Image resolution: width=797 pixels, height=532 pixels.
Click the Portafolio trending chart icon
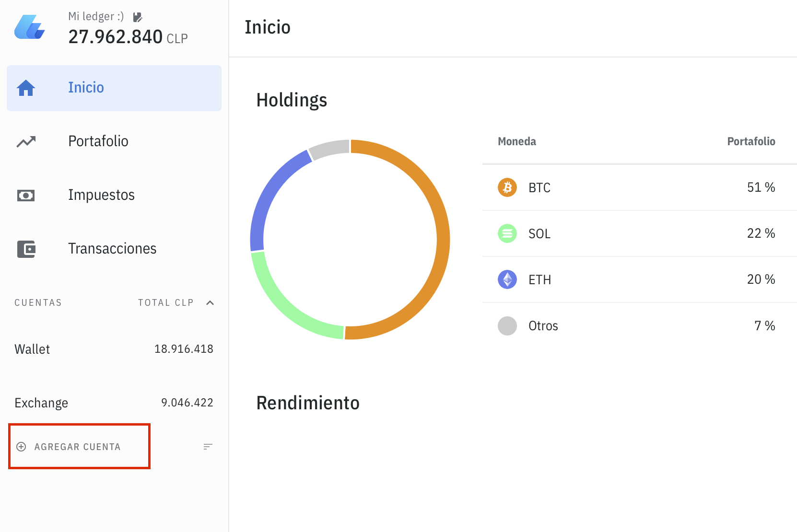(x=26, y=142)
